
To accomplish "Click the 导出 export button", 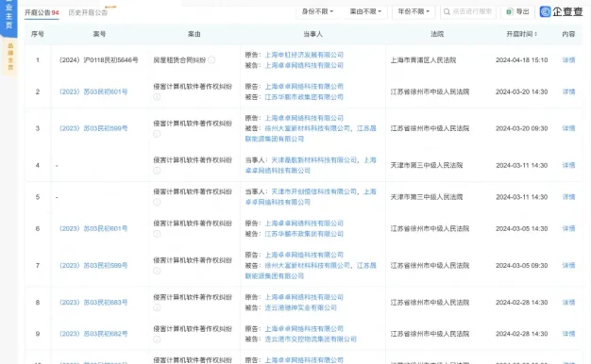I will click(x=517, y=11).
